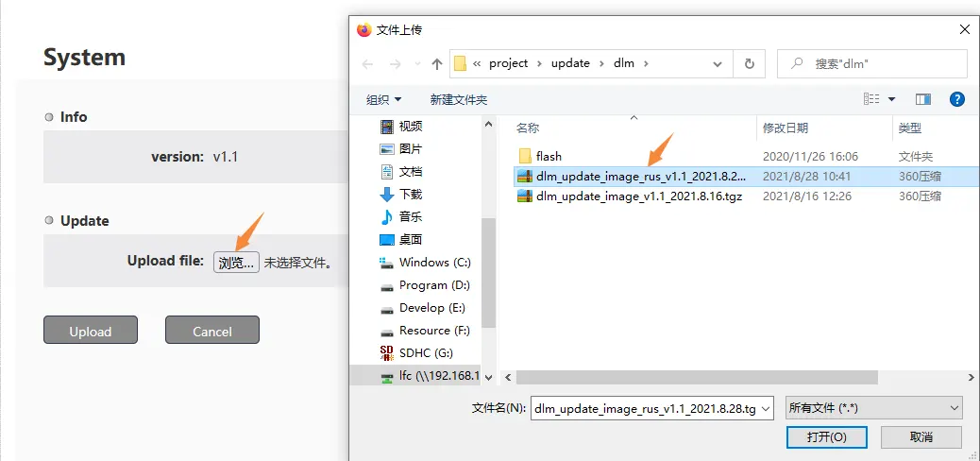Click 新建文件夹 button
This screenshot has width=980, height=461.
[x=458, y=99]
